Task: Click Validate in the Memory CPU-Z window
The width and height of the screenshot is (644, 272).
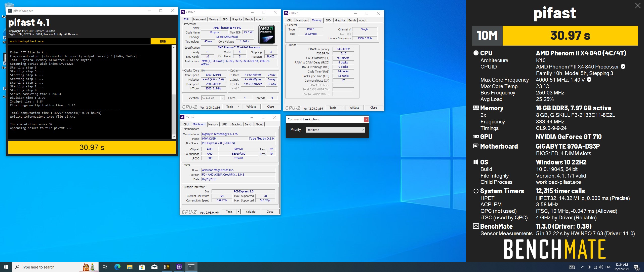Action: [x=354, y=108]
